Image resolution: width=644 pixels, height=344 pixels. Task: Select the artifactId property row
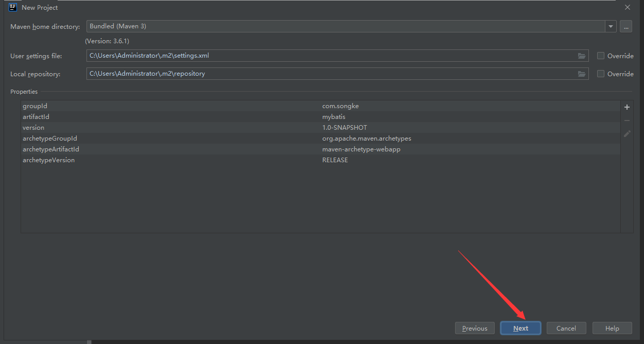320,117
